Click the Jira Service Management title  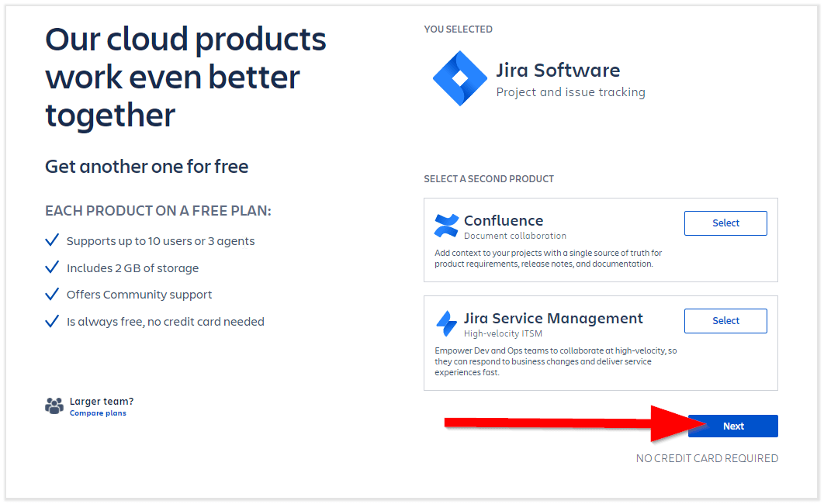553,318
